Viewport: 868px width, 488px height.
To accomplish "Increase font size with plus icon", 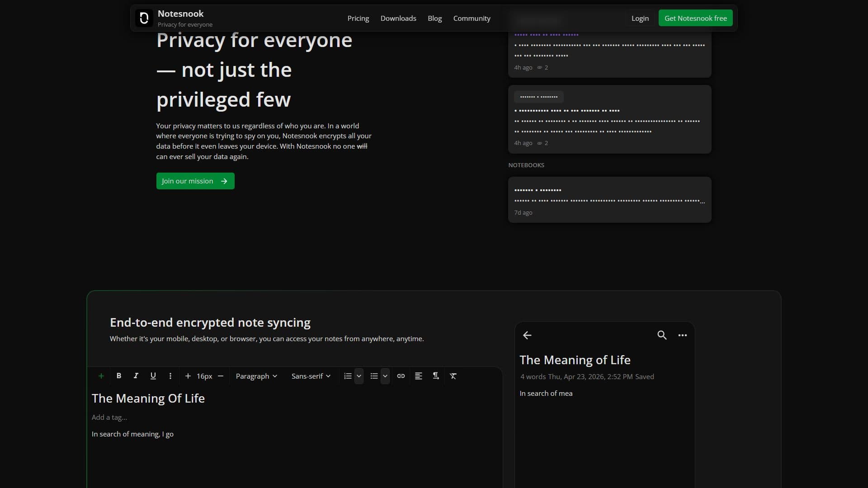I will [x=188, y=376].
